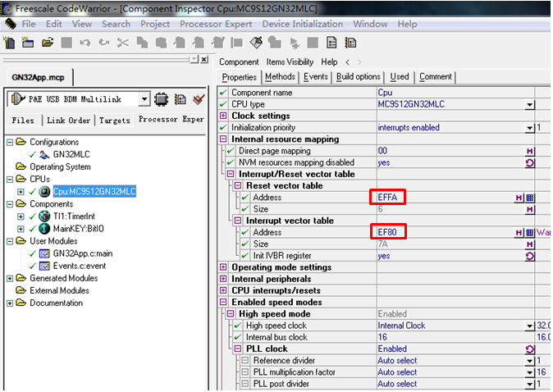Select MainKEY:BitIO in the project tree
553x392 pixels.
coord(78,229)
